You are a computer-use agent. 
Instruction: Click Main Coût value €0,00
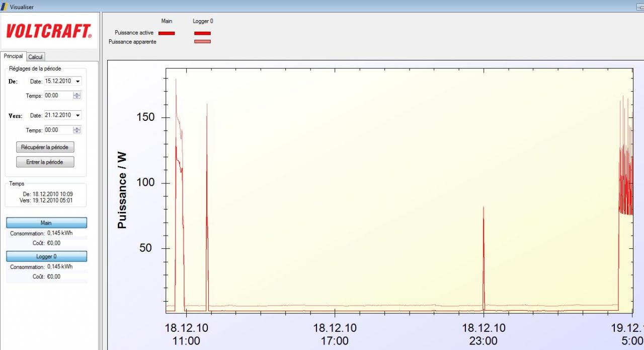pos(54,243)
